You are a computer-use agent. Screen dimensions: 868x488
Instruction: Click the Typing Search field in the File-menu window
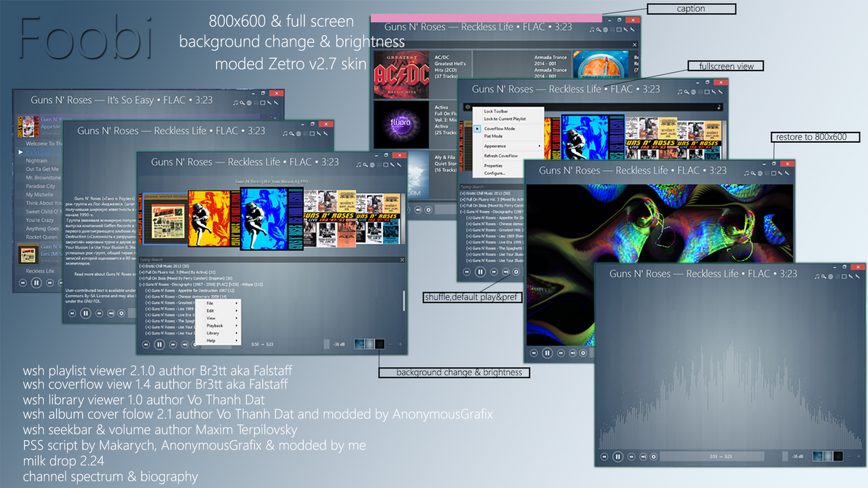[268, 260]
